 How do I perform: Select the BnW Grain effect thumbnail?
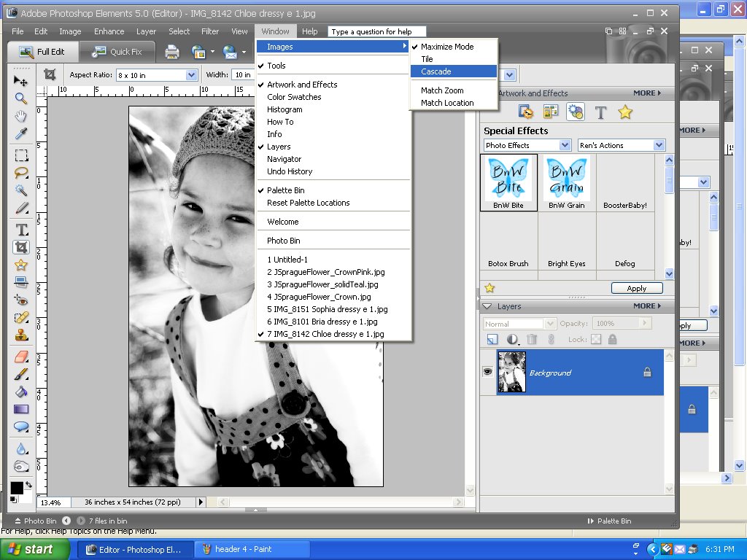click(566, 183)
